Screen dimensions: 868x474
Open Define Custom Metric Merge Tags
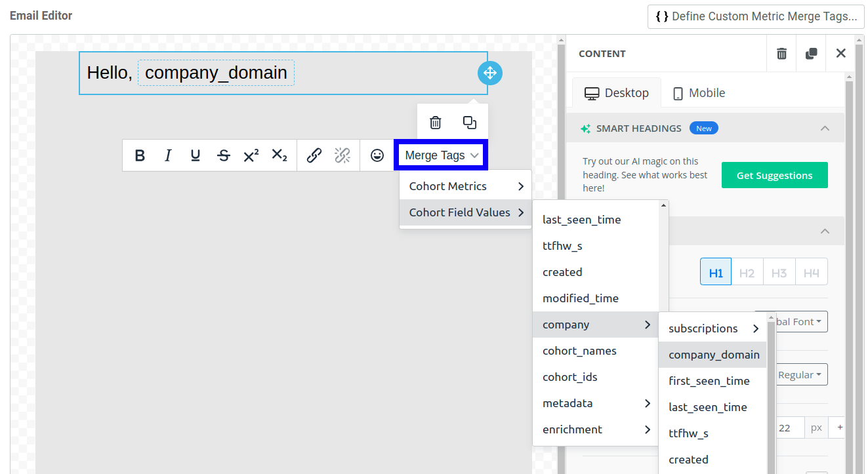pos(755,16)
